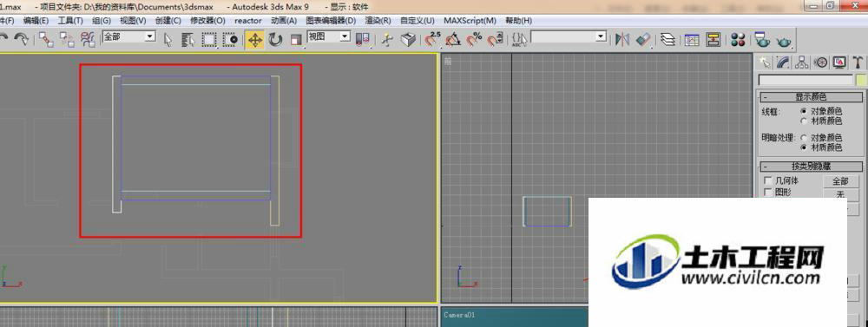
Task: Click the Use Pivot Point Center icon
Action: pos(363,39)
